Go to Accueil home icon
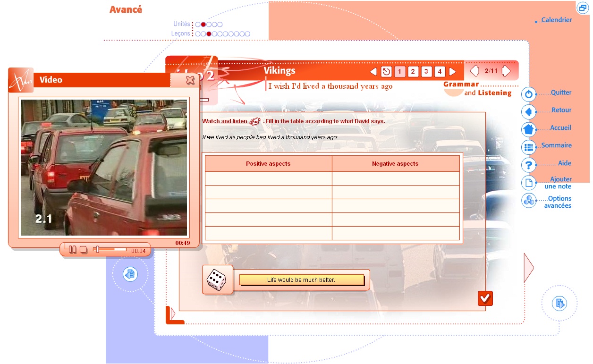 point(528,129)
